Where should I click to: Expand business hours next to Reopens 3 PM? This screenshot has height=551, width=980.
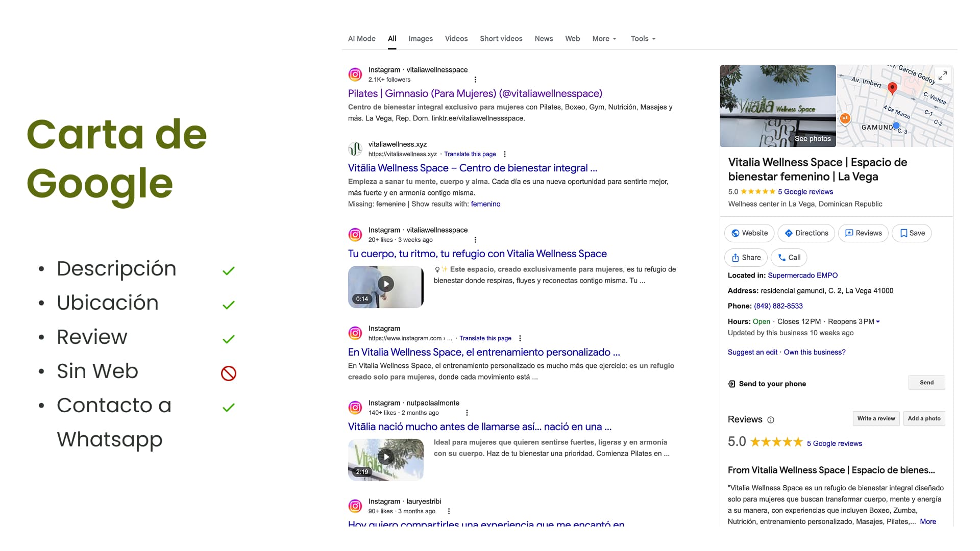coord(878,322)
